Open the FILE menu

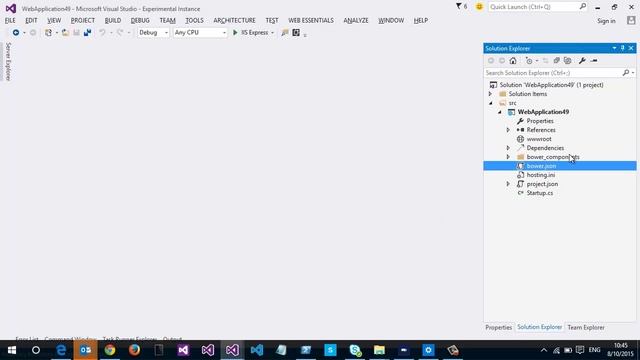pyautogui.click(x=10, y=20)
